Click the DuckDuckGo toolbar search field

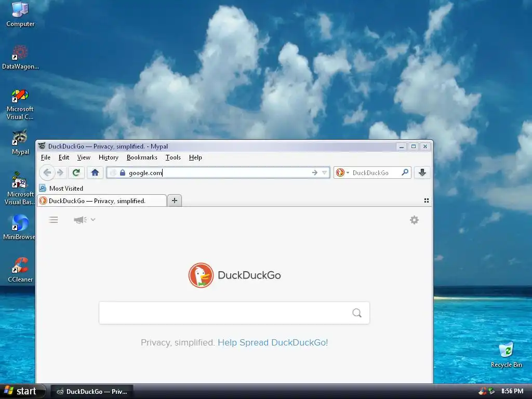tap(372, 172)
